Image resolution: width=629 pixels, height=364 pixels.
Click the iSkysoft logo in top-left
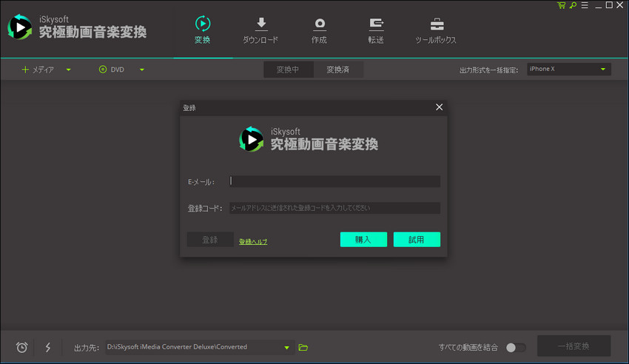tap(20, 27)
